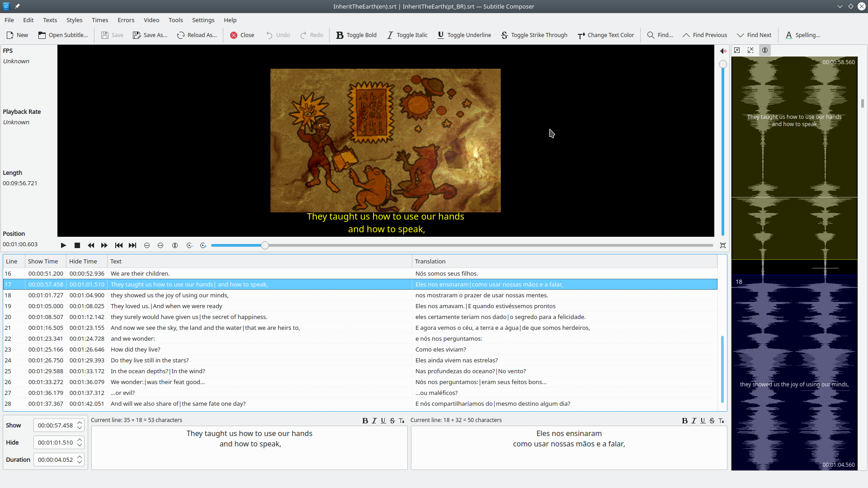Image resolution: width=868 pixels, height=488 pixels.
Task: Open the Errors menu
Action: tap(126, 20)
